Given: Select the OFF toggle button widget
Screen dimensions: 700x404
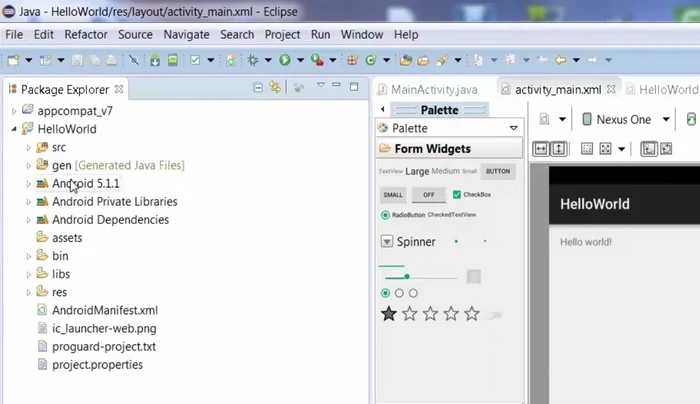Looking at the screenshot, I should pyautogui.click(x=429, y=195).
